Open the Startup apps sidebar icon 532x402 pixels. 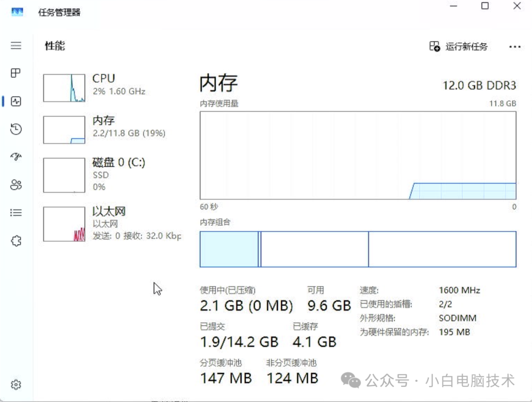point(16,157)
